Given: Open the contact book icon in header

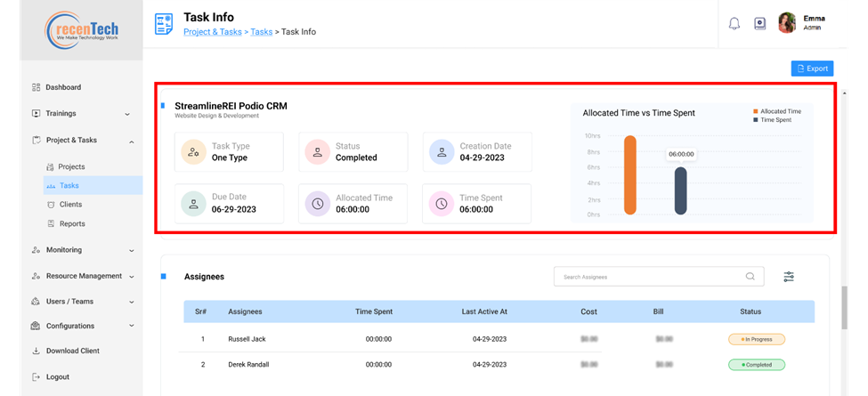Looking at the screenshot, I should click(759, 24).
